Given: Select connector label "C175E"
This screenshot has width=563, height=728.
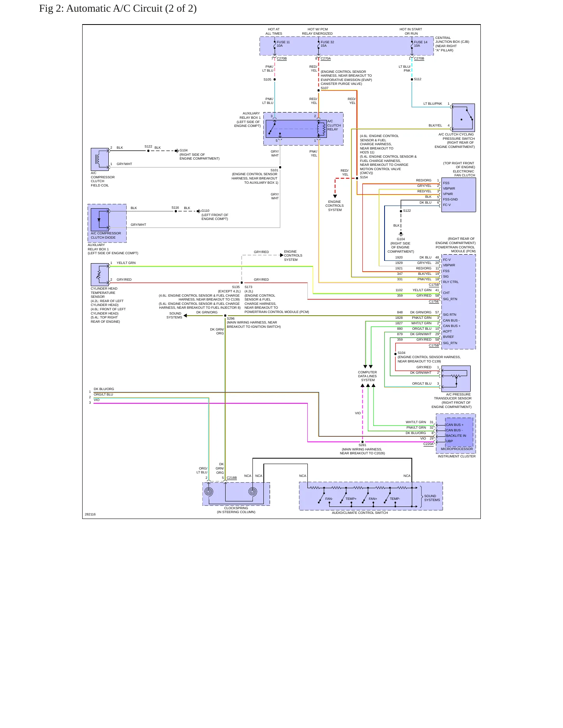Looking at the screenshot, I should click(x=434, y=301).
